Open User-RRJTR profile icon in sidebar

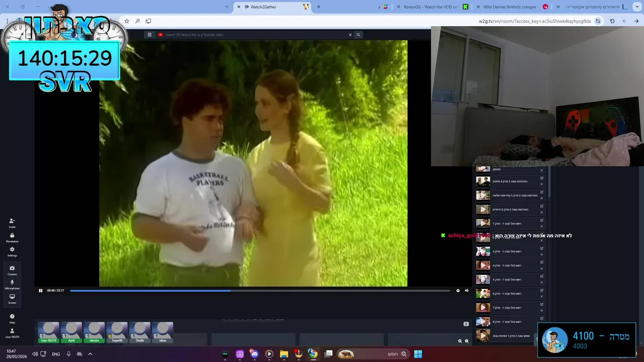tap(12, 333)
